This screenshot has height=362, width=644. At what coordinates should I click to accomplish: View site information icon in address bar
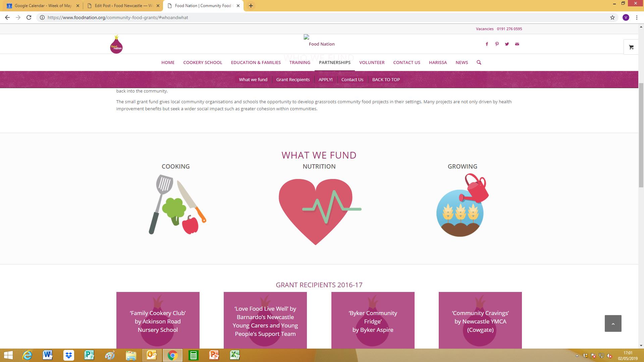(x=42, y=17)
